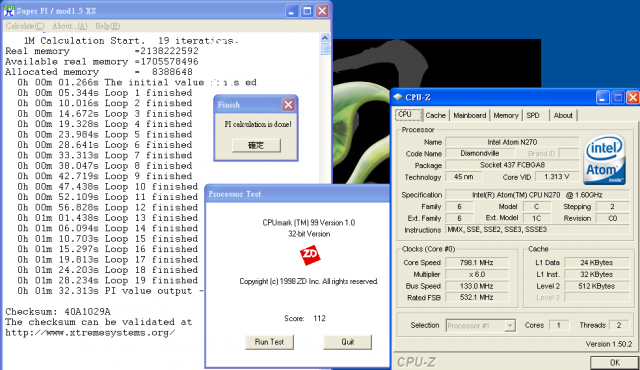
Task: Switch to the Mainboard tab in CPU-Z
Action: click(x=469, y=115)
